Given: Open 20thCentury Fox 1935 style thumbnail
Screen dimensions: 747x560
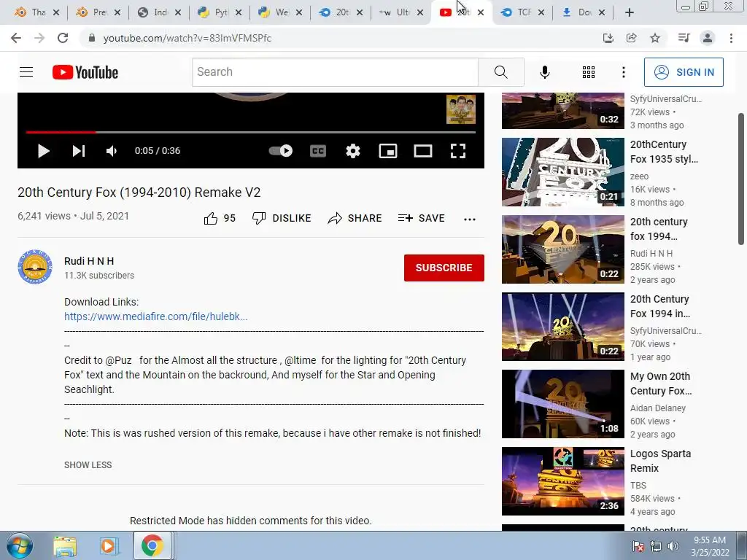Looking at the screenshot, I should pos(562,172).
